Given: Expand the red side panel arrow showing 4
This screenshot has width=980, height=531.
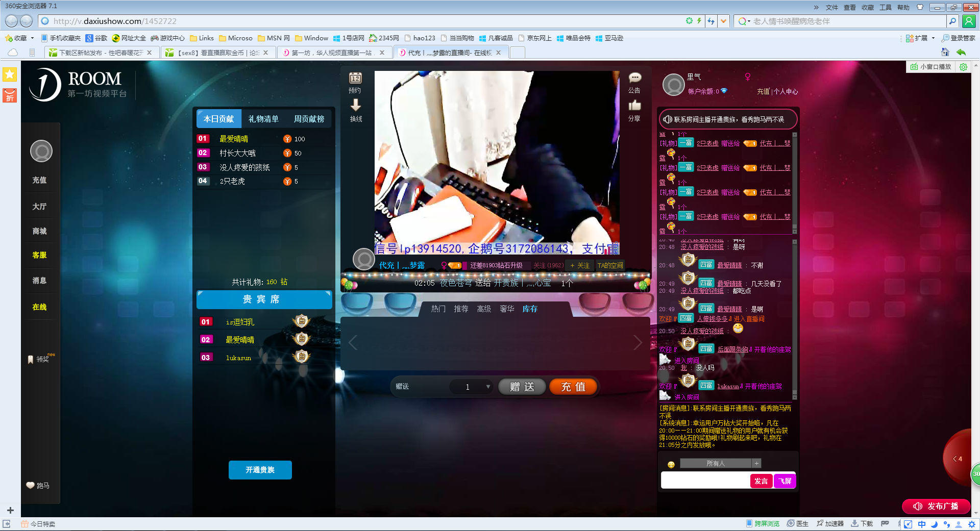Looking at the screenshot, I should pyautogui.click(x=958, y=459).
